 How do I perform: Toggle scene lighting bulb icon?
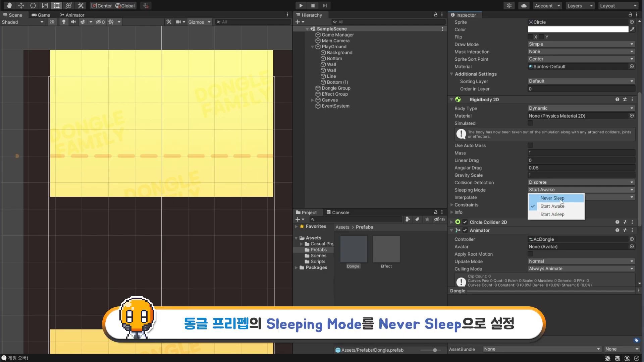coord(64,22)
